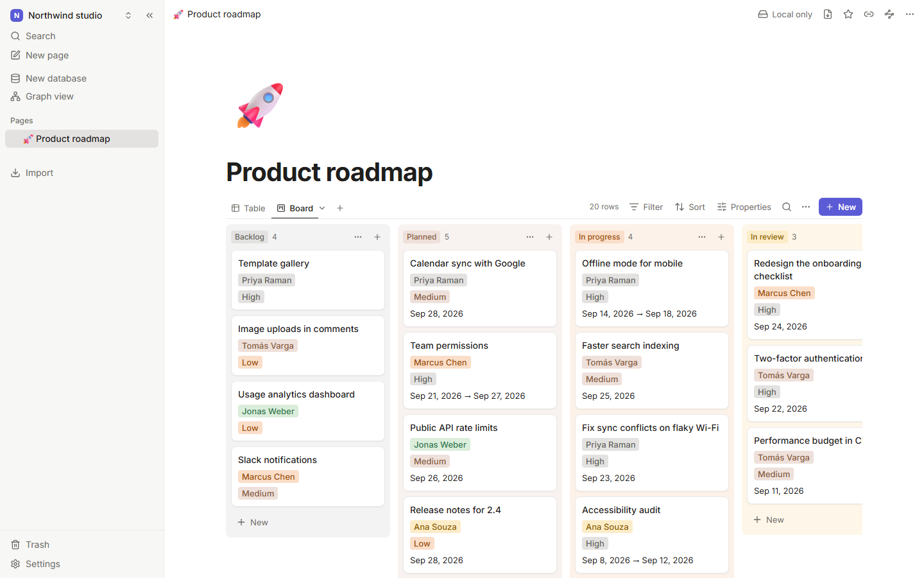Add a new view with the plus icon
The height and width of the screenshot is (578, 924).
[340, 208]
